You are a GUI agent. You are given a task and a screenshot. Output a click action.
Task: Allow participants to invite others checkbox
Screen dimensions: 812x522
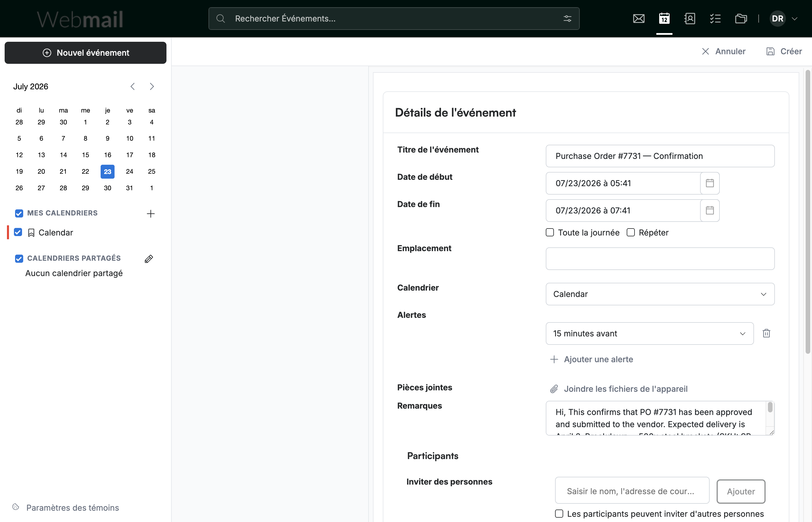point(559,514)
